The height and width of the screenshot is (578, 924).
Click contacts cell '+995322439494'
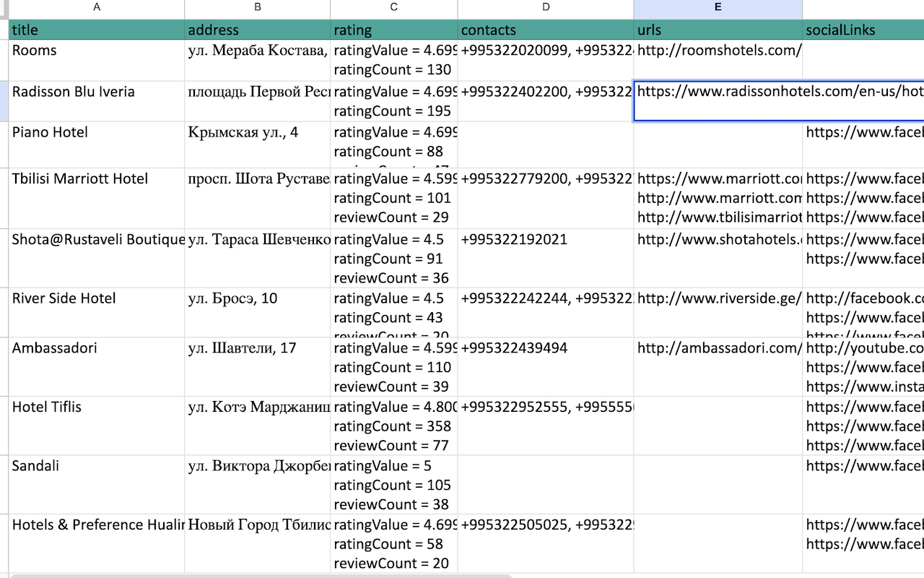(546, 366)
